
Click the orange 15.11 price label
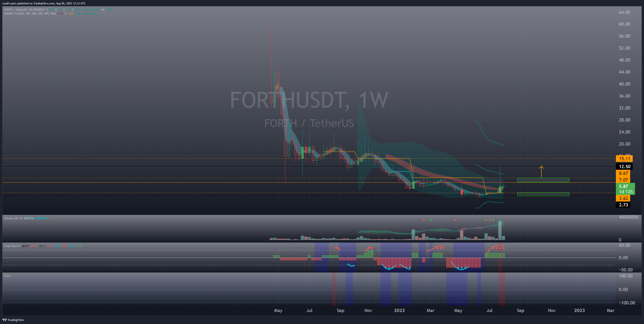[624, 159]
